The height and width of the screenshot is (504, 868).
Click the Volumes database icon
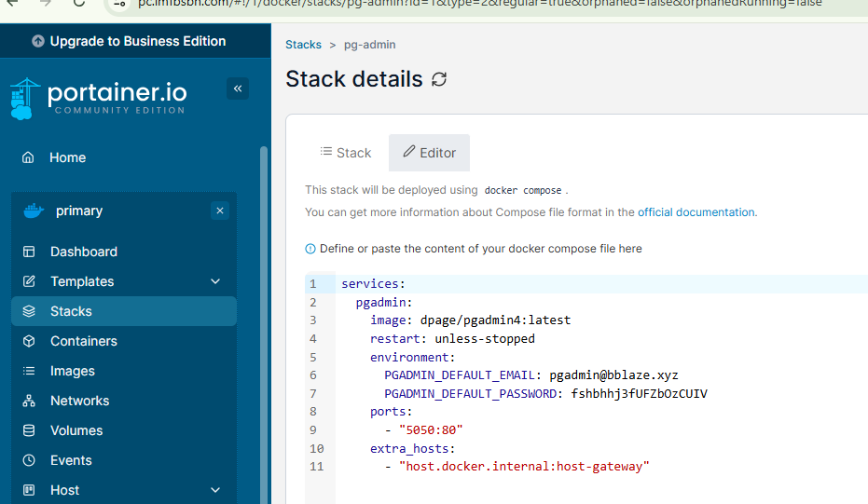click(29, 430)
